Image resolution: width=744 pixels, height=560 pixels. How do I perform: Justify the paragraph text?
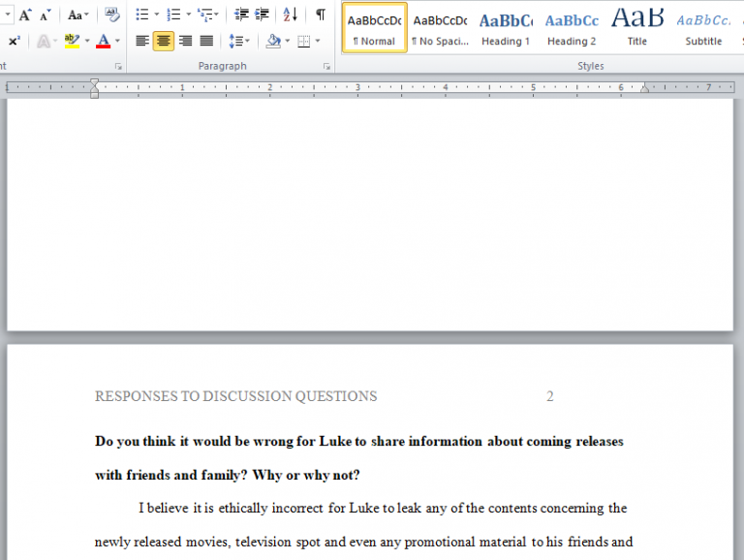206,42
